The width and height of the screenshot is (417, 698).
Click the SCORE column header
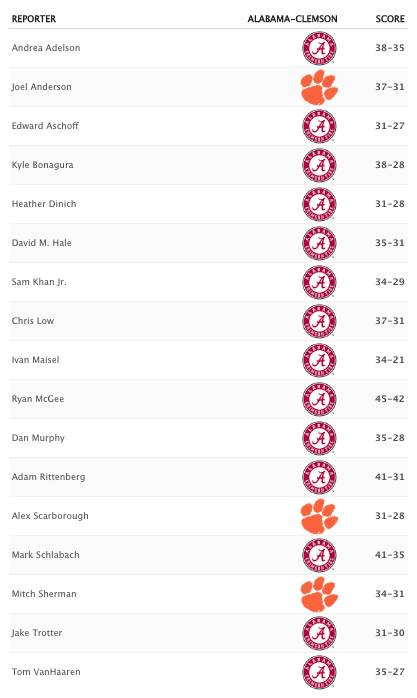click(390, 19)
